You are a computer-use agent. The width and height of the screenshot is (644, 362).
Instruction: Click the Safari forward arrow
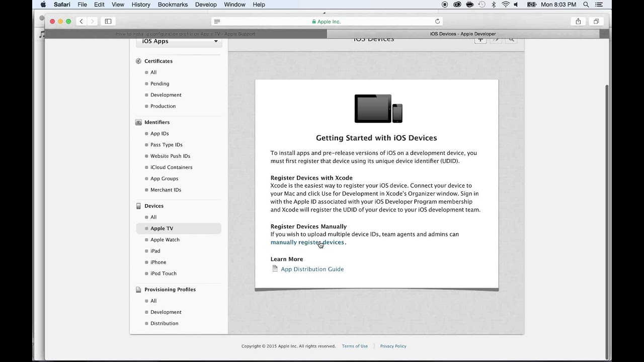coord(92,22)
